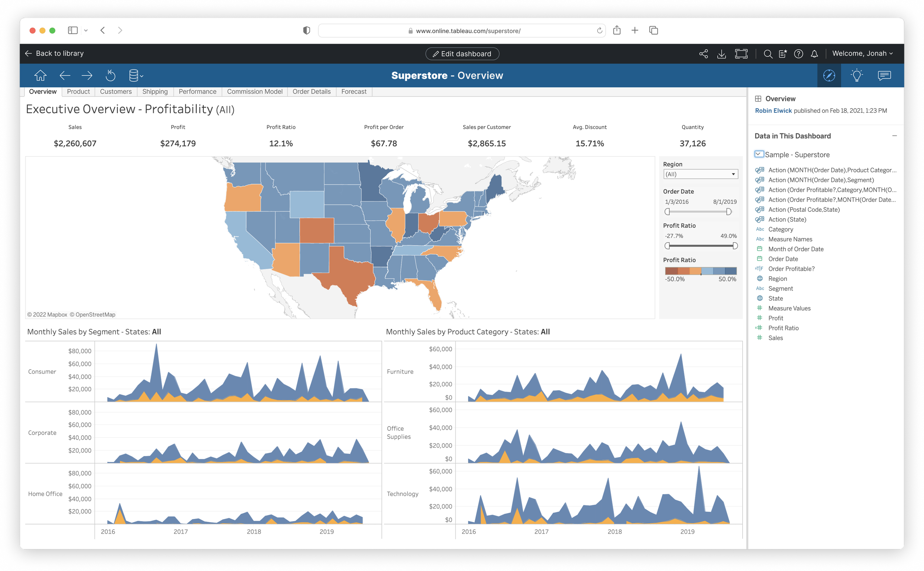Select the Overview tab
Viewport: 924px width, 571px height.
[43, 91]
